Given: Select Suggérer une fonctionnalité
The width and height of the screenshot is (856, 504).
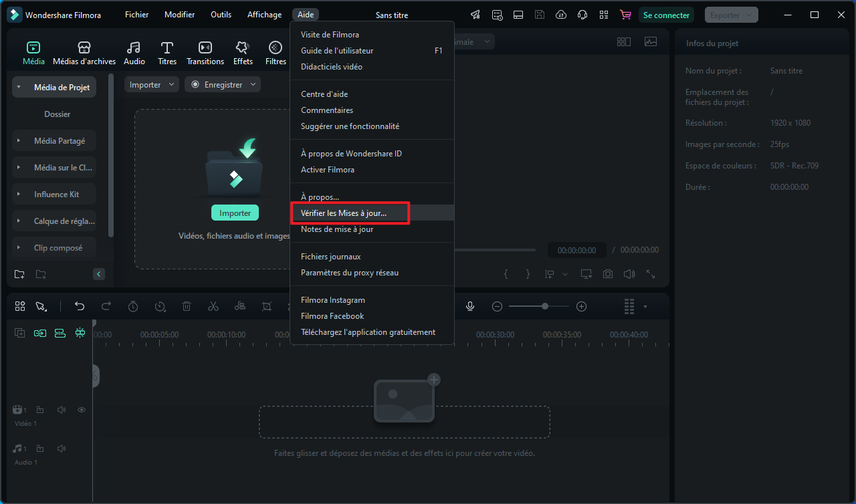Looking at the screenshot, I should (x=372, y=126).
